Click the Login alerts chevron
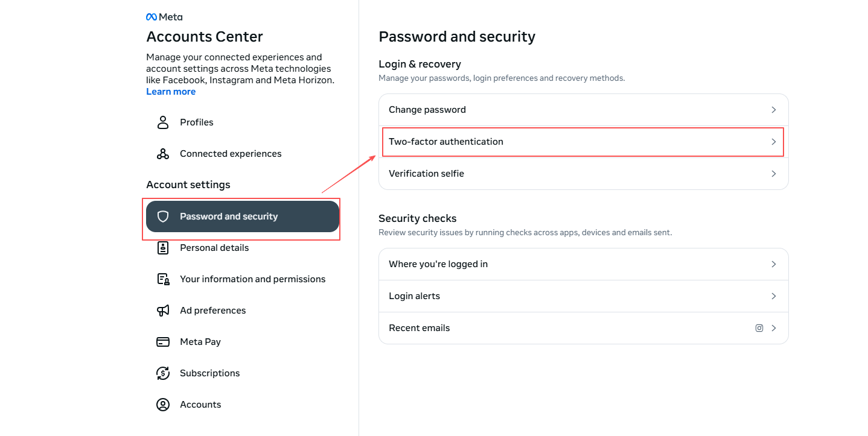Screen dimensions: 868x436 (x=773, y=296)
